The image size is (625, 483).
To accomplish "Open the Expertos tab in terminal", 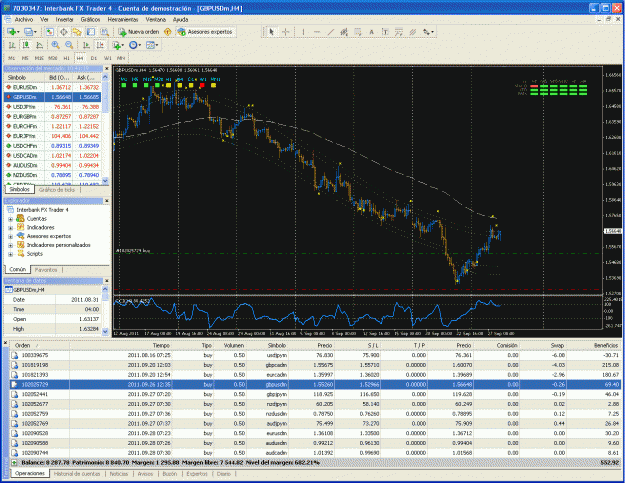I will (x=197, y=474).
